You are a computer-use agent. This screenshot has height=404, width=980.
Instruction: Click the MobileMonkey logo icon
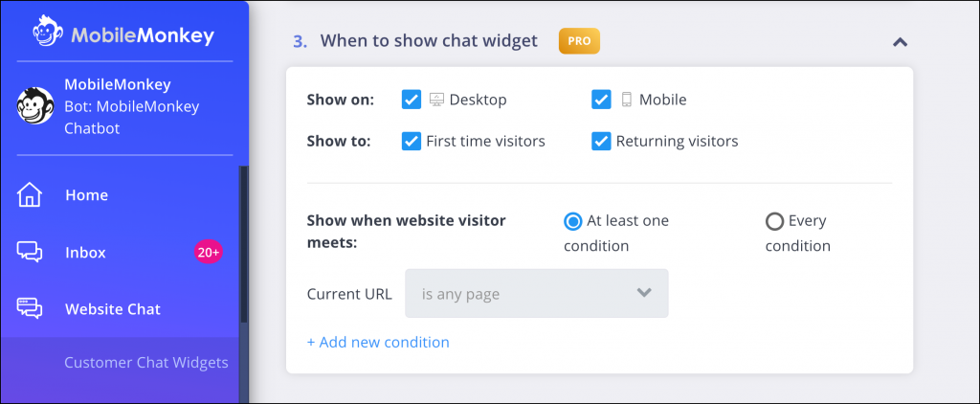(49, 32)
